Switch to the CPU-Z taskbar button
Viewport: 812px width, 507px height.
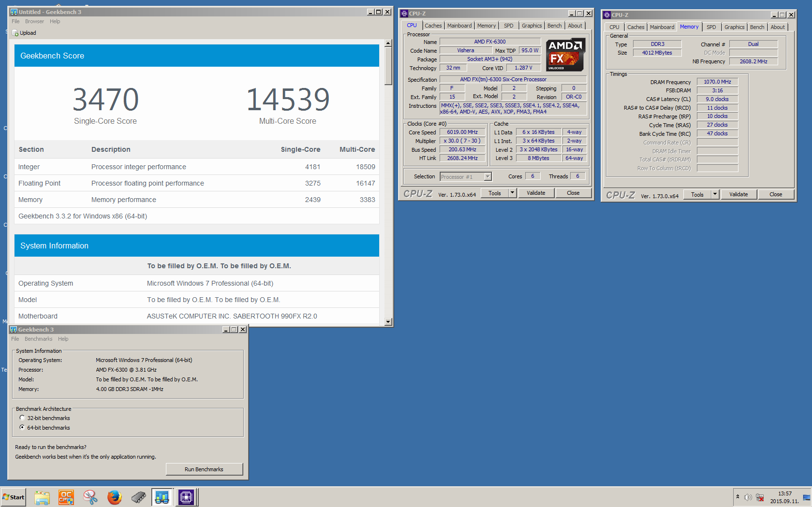pyautogui.click(x=186, y=497)
